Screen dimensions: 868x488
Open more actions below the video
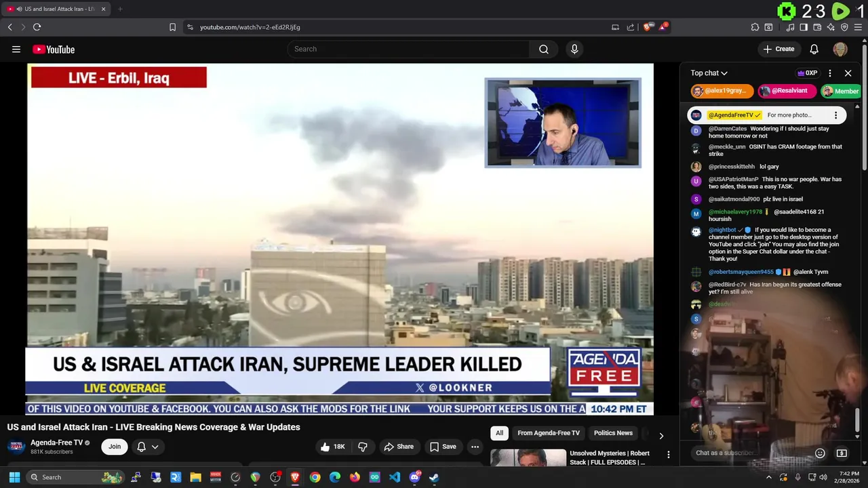[x=475, y=447]
